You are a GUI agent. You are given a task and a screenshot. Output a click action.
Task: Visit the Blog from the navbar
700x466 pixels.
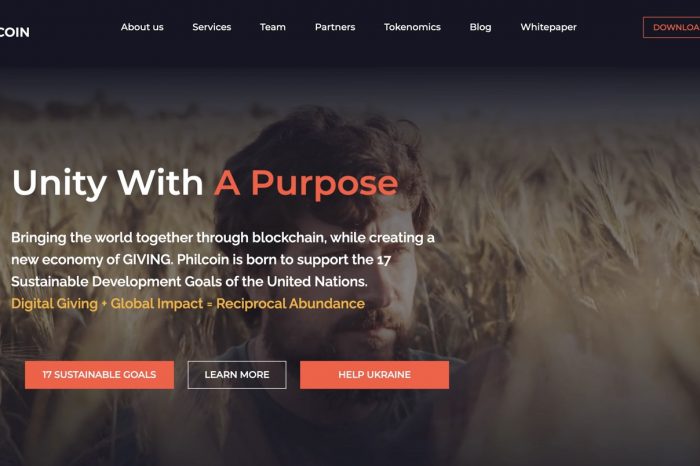click(x=480, y=27)
